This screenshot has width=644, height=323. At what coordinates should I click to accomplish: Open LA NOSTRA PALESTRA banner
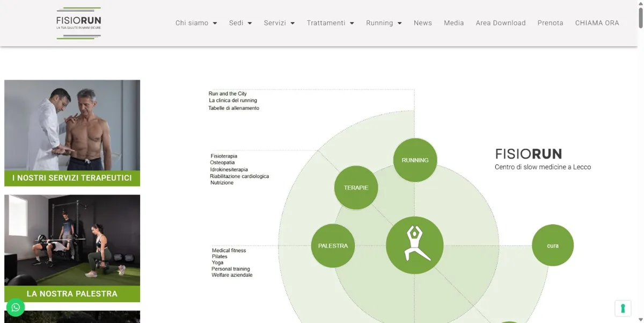coord(72,294)
